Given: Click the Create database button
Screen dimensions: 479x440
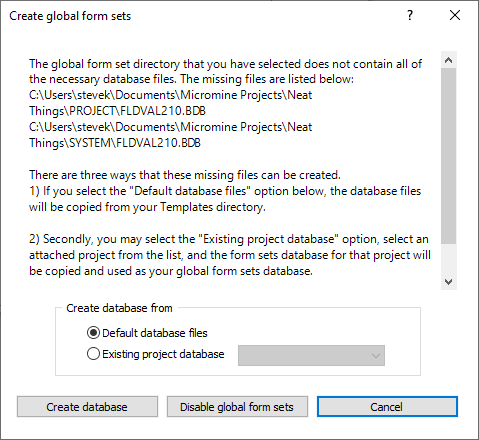Looking at the screenshot, I should 87,407.
